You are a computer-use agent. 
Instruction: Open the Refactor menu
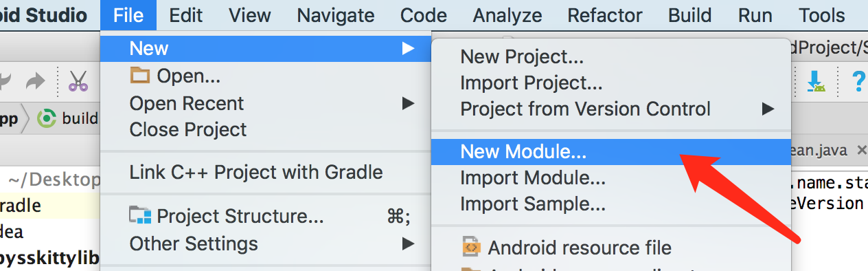(x=605, y=15)
